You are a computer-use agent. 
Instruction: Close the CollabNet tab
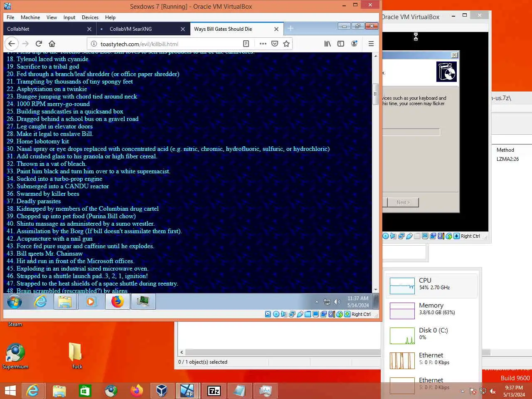tap(89, 29)
